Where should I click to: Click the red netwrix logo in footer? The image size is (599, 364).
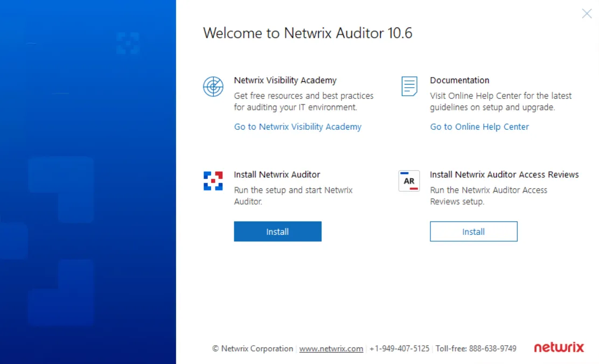[x=559, y=347]
